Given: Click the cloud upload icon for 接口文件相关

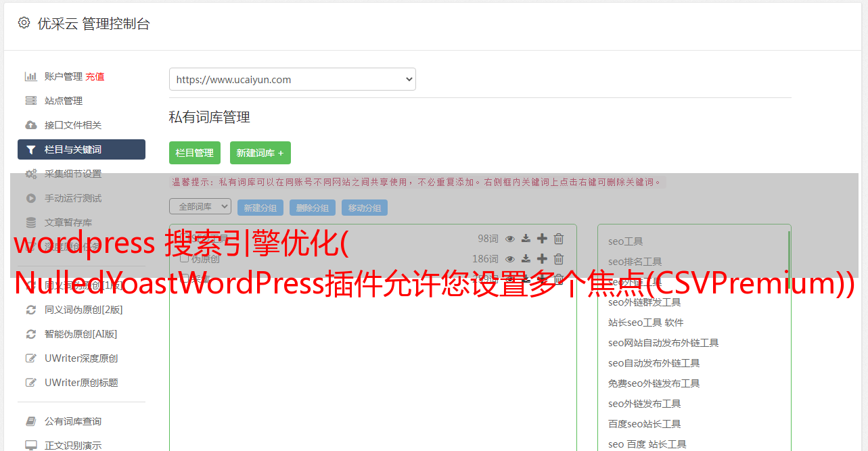Looking at the screenshot, I should 30,125.
